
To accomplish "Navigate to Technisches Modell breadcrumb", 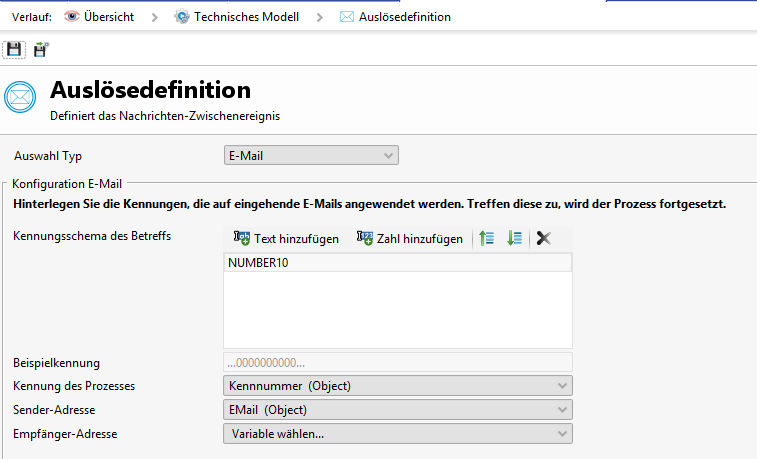I will 246,17.
